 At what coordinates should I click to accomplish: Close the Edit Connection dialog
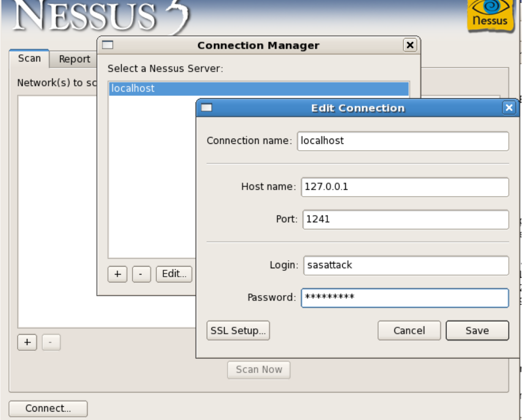[509, 108]
